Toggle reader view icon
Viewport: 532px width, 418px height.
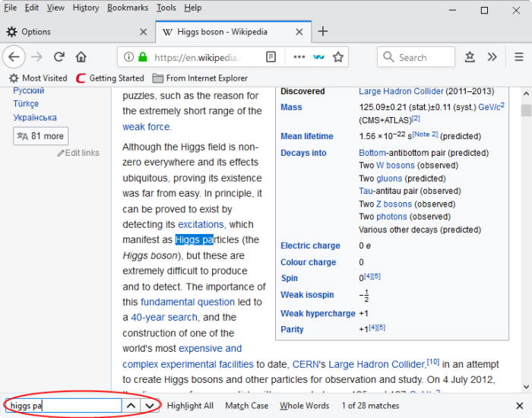[271, 57]
